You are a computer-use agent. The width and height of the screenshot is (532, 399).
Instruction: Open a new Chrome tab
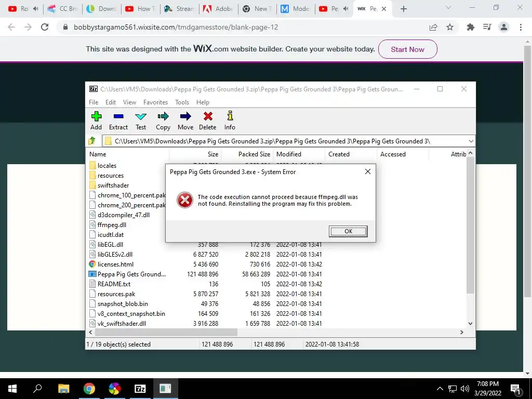click(x=403, y=9)
